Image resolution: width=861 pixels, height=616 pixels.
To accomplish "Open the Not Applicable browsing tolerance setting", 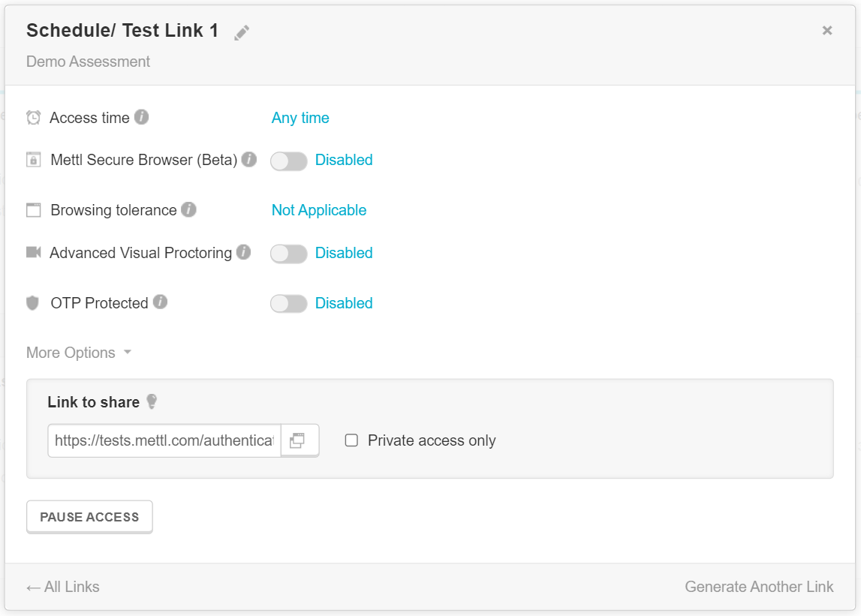I will pyautogui.click(x=319, y=210).
